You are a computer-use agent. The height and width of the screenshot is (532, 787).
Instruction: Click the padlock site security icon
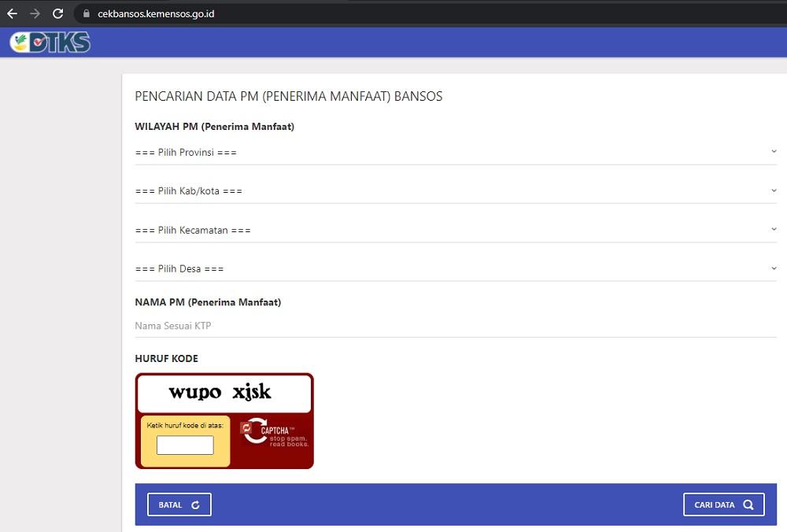(x=86, y=14)
